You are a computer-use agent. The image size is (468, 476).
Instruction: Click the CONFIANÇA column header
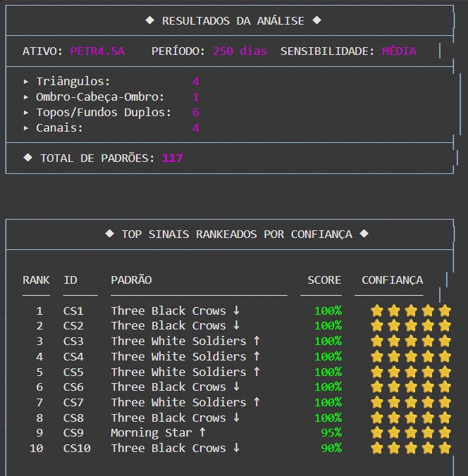[x=392, y=280]
